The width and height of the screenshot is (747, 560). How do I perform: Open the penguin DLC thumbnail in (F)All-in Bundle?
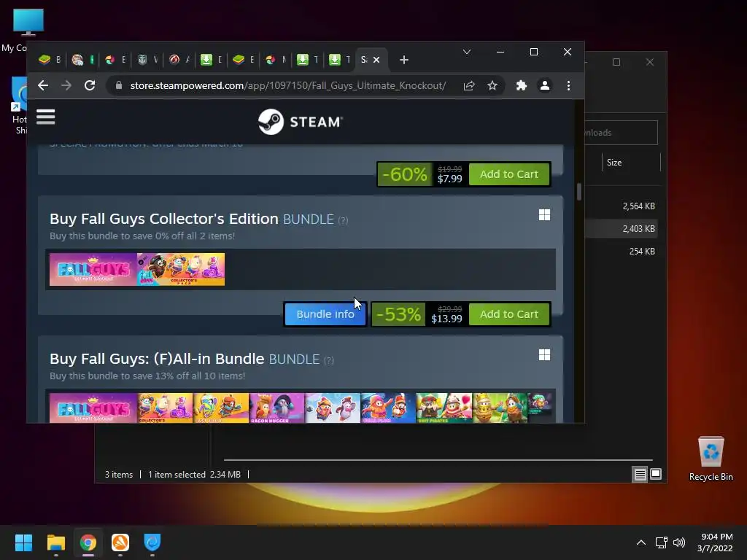pyautogui.click(x=333, y=408)
